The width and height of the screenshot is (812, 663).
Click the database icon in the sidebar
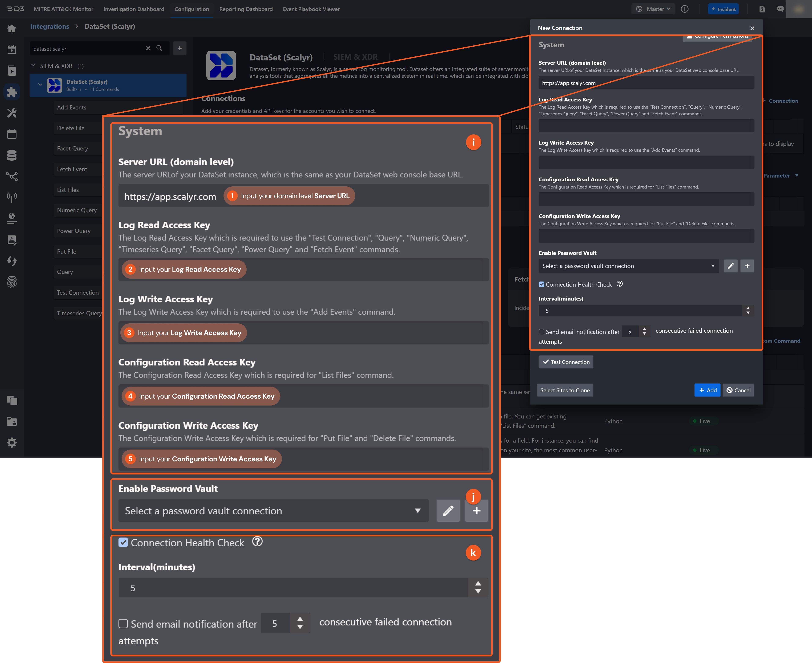12,155
